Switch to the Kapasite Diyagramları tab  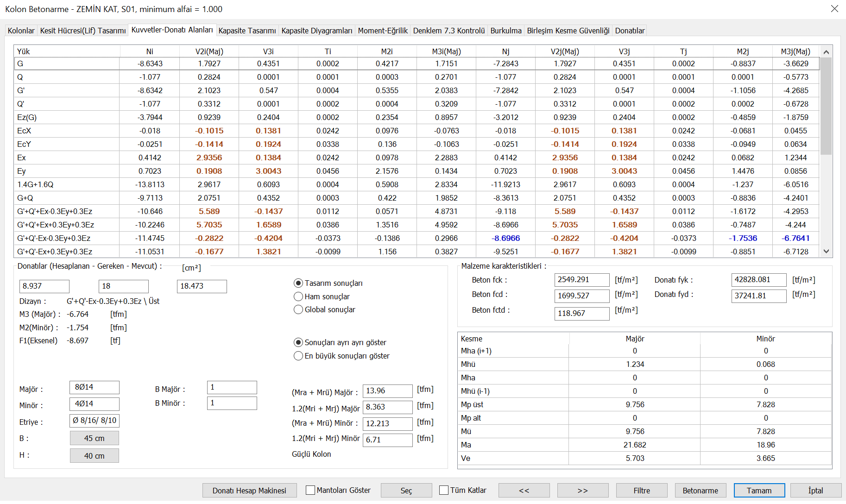316,31
